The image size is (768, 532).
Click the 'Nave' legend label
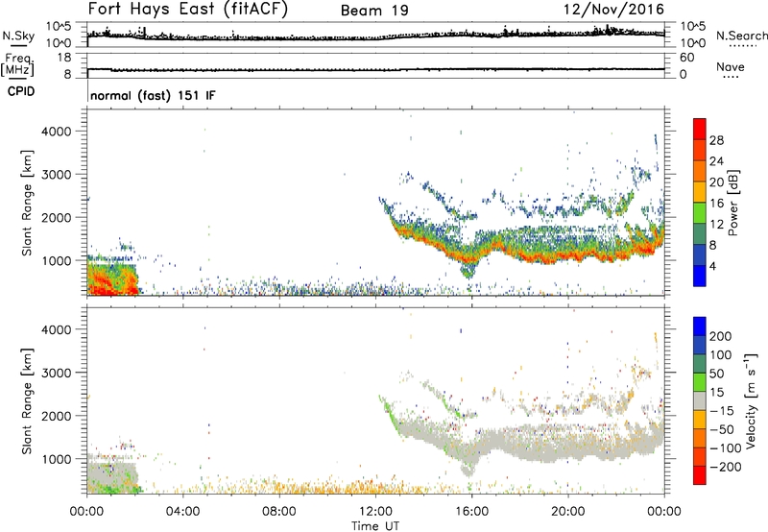731,66
